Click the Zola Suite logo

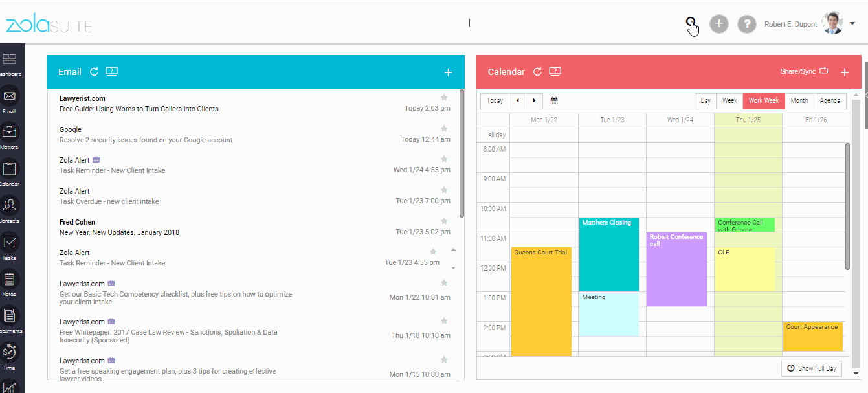[x=49, y=25]
